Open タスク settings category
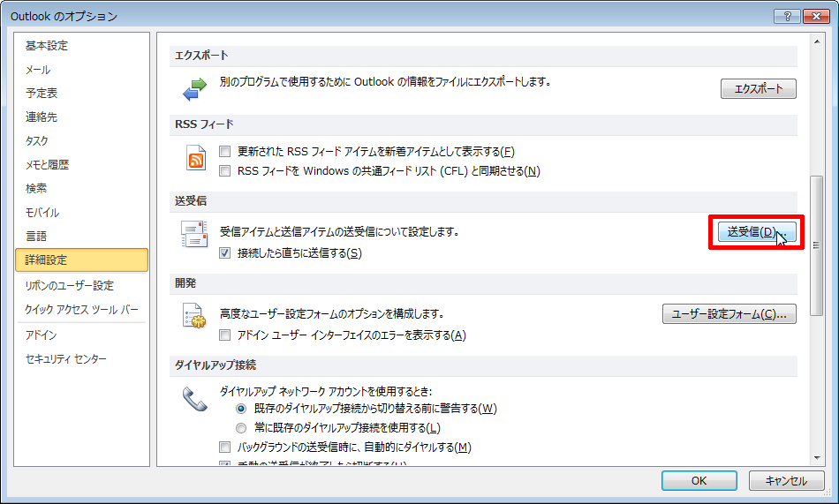 pos(81,140)
